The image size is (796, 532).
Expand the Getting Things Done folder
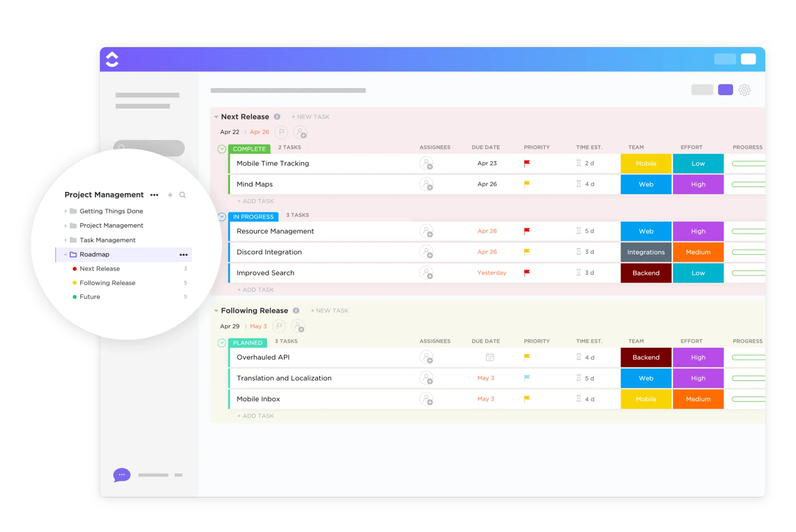click(x=66, y=211)
